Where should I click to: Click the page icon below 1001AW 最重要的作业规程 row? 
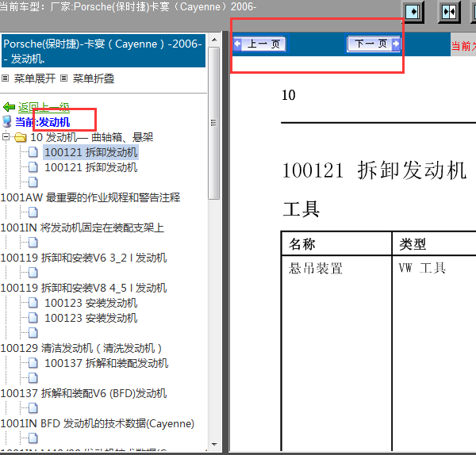[x=33, y=212]
